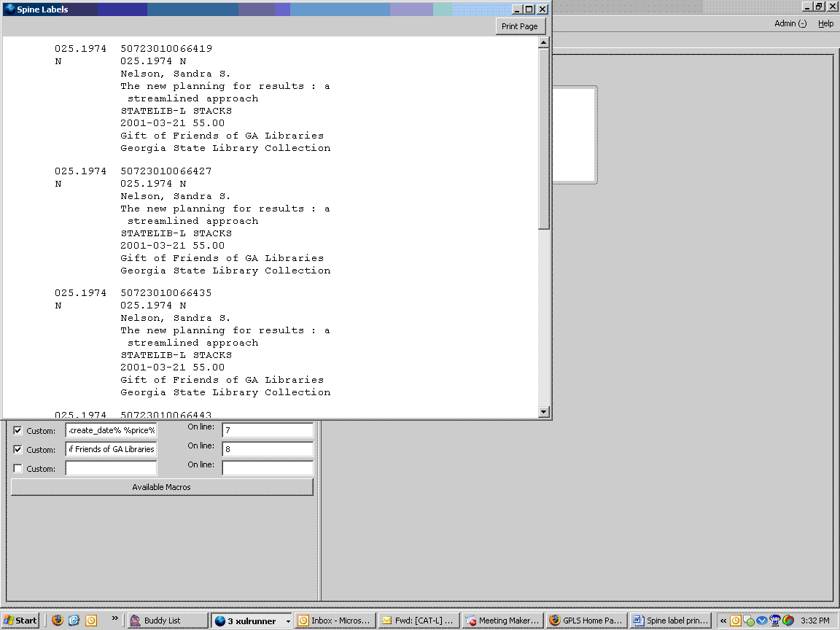Open Buddy List from the taskbar

point(167,621)
